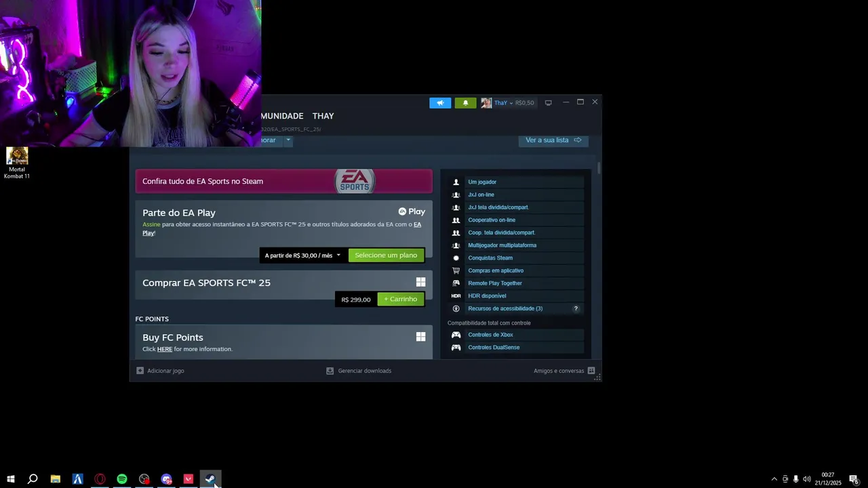Image resolution: width=868 pixels, height=488 pixels.
Task: Click icon beside Coop. tela dividida/compart.
Action: (456, 232)
